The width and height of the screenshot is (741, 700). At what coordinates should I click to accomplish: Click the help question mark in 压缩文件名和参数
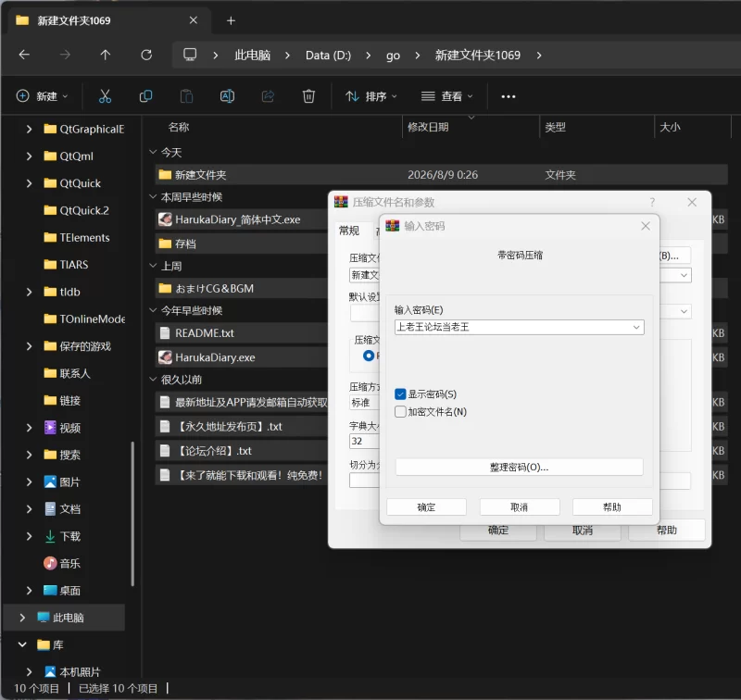[652, 202]
